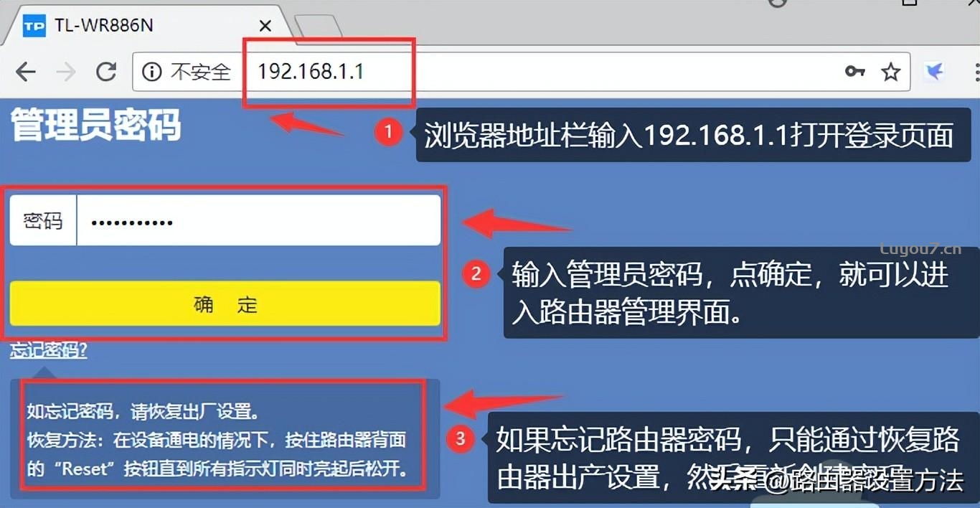The height and width of the screenshot is (508, 980).
Task: Click the red number 3 marker
Action: coord(461,437)
